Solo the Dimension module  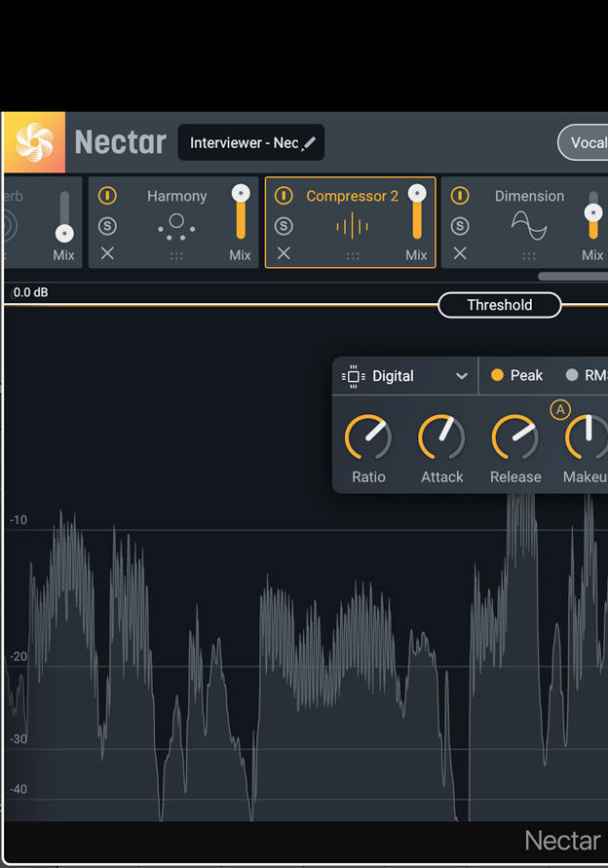460,226
